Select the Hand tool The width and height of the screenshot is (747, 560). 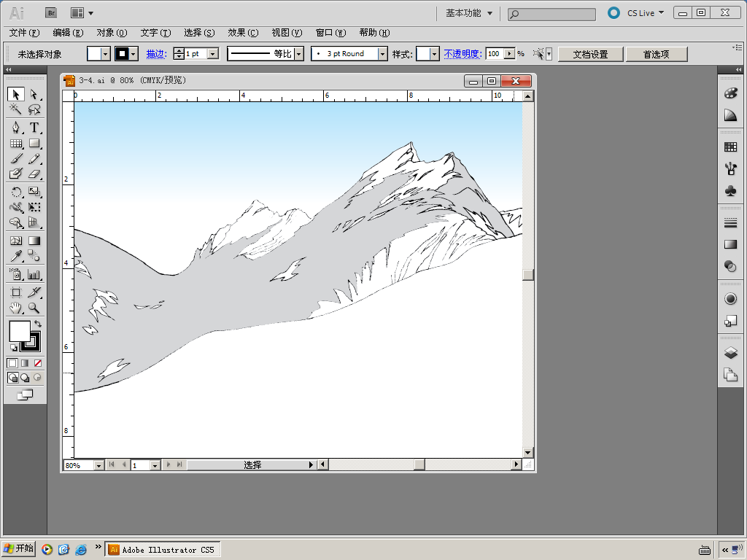click(16, 308)
